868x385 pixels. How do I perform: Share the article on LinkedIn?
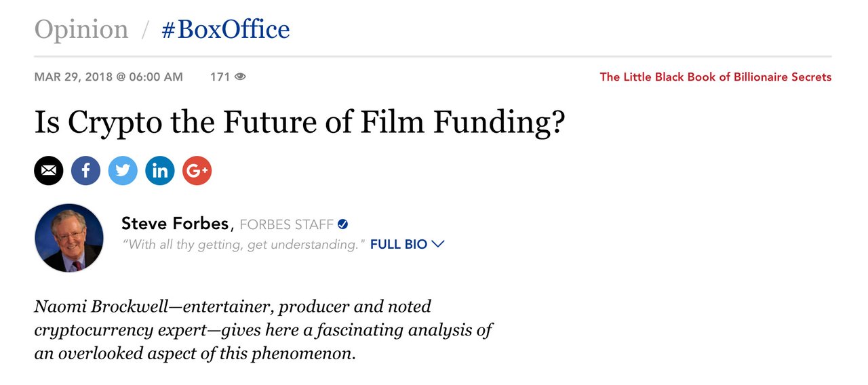(x=160, y=171)
